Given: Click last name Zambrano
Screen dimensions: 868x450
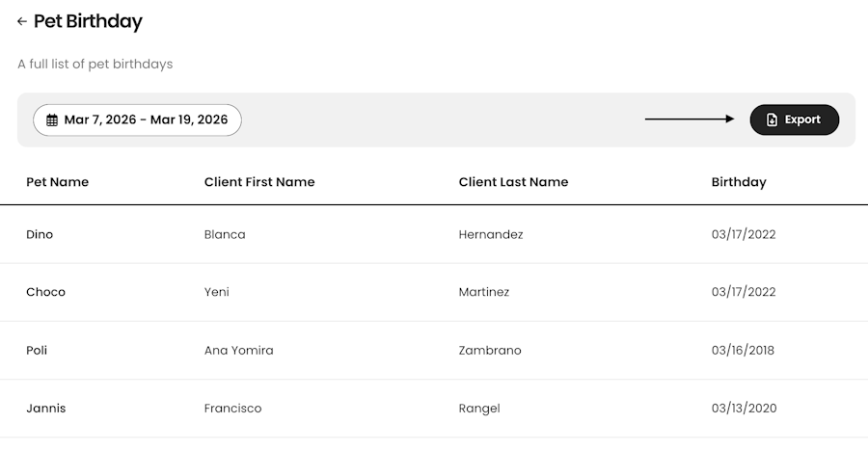Looking at the screenshot, I should point(490,351).
